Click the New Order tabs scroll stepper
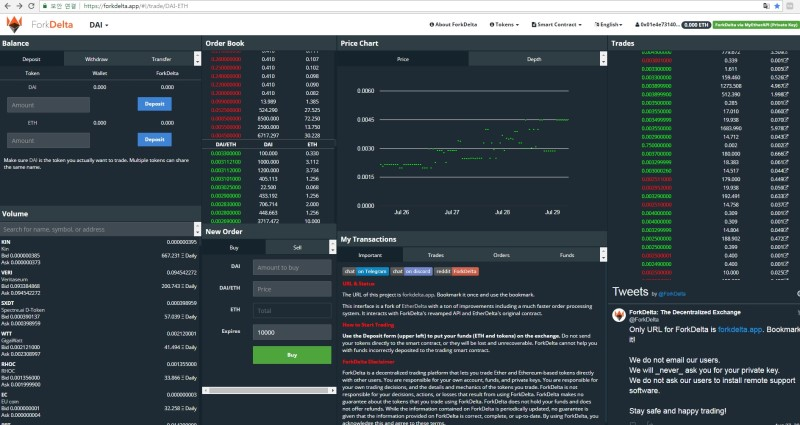The image size is (800, 425). (333, 247)
